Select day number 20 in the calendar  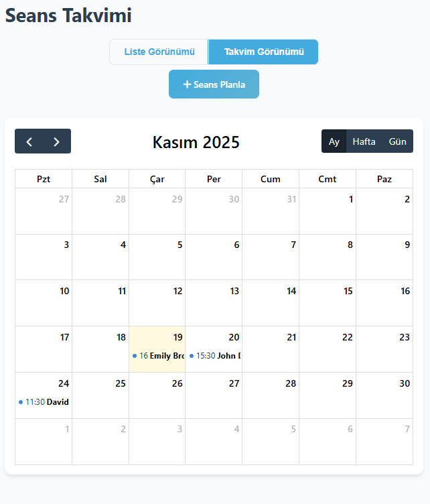[x=234, y=337]
